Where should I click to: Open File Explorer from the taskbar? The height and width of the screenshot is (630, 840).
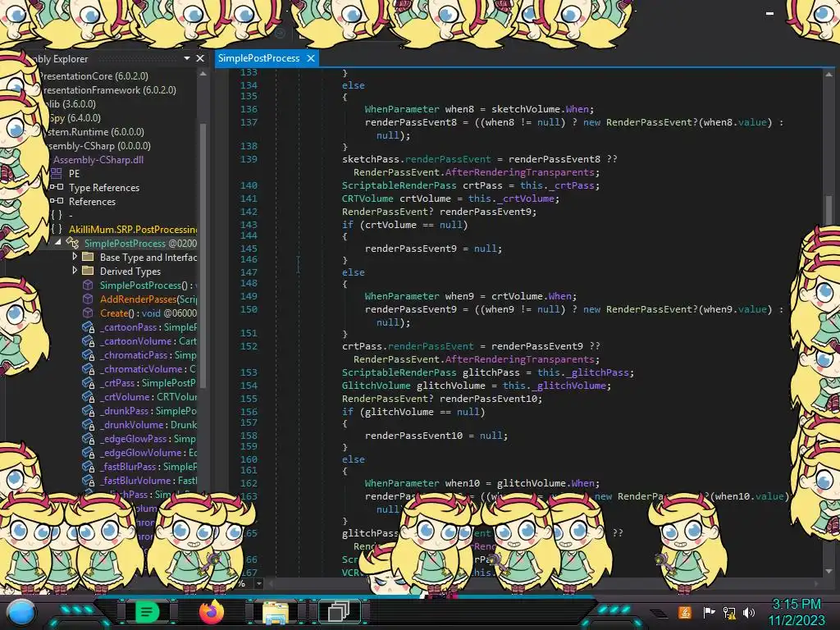[276, 612]
